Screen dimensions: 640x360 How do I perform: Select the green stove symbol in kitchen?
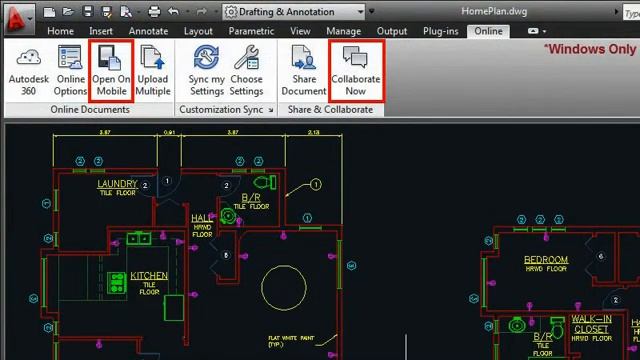click(x=116, y=283)
